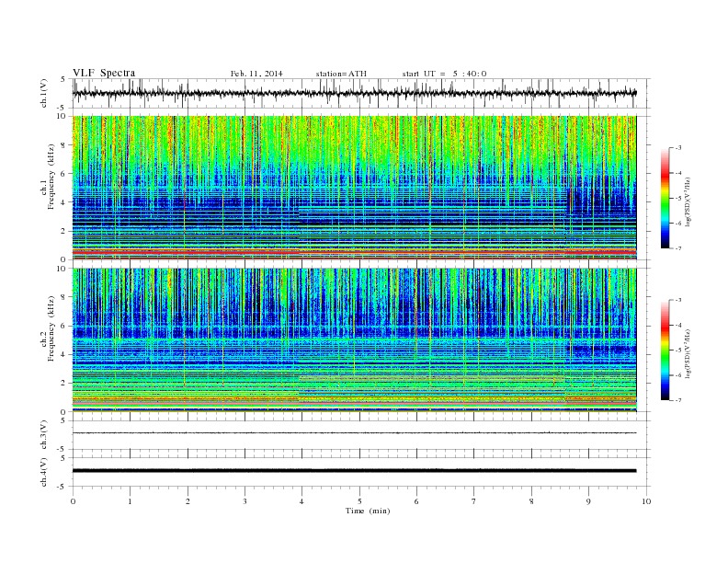This screenshot has height=563, width=728.
Task: Click the ch.2 spectrogram color scale bar
Action: point(665,350)
